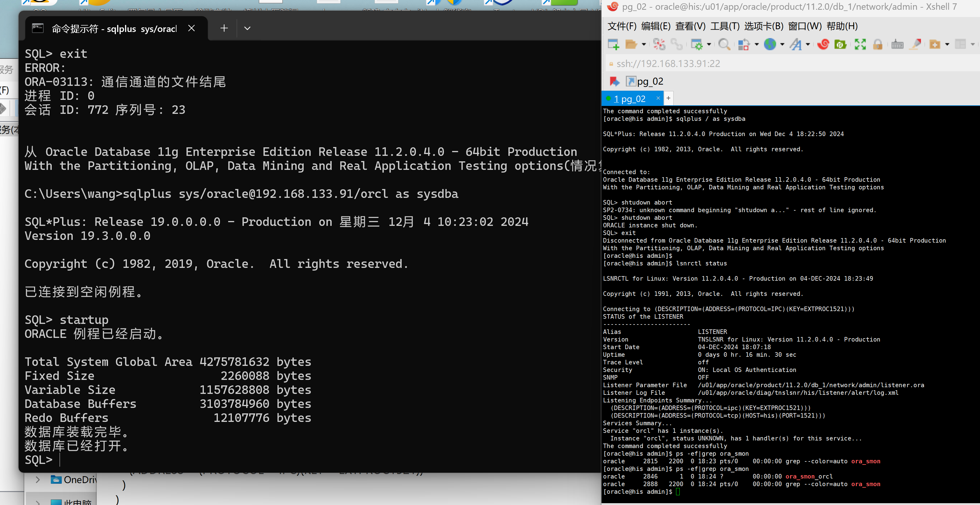Expand the Open folder dropdown arrow

pos(644,44)
